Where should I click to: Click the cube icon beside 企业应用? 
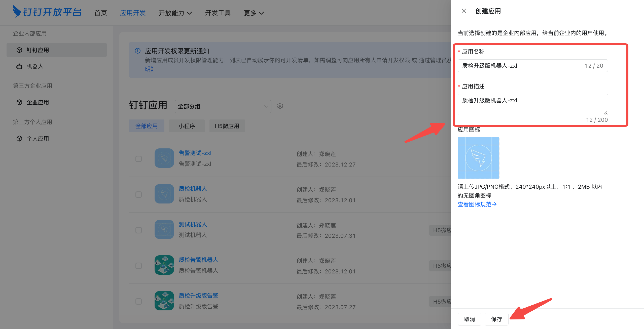[x=19, y=102]
